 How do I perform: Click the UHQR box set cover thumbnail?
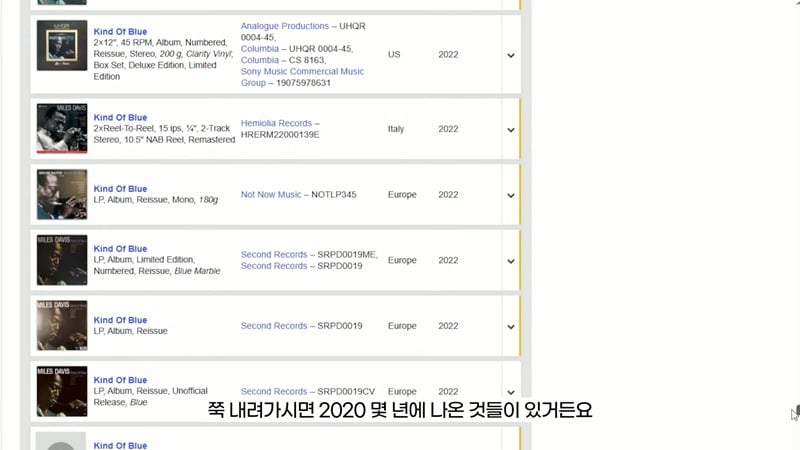(62, 45)
